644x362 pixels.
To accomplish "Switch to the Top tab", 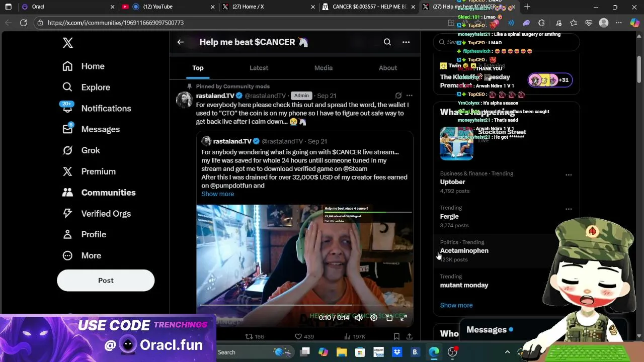I will point(198,68).
